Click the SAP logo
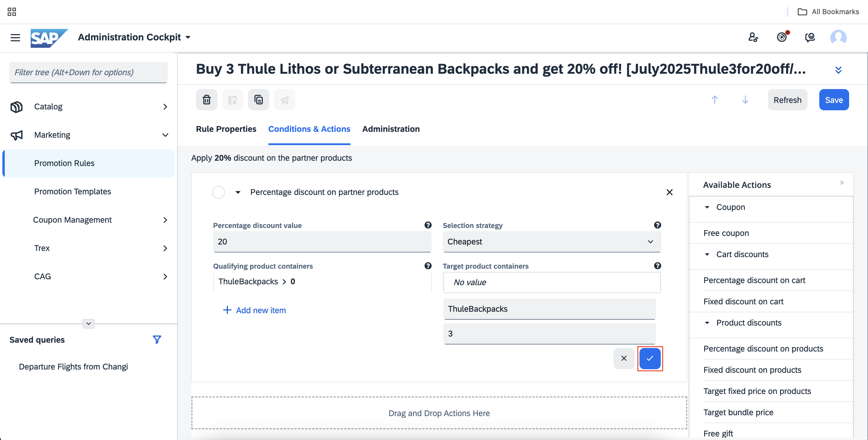The image size is (868, 440). point(49,38)
